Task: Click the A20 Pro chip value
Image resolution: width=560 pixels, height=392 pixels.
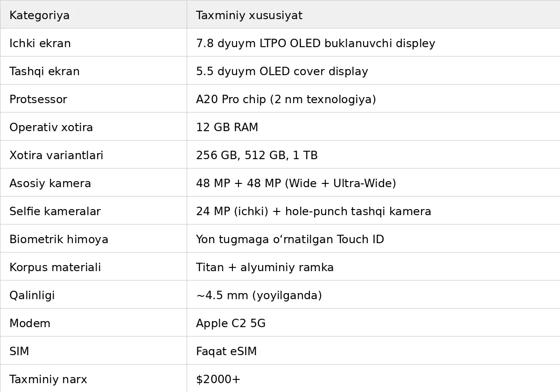Action: pyautogui.click(x=286, y=99)
